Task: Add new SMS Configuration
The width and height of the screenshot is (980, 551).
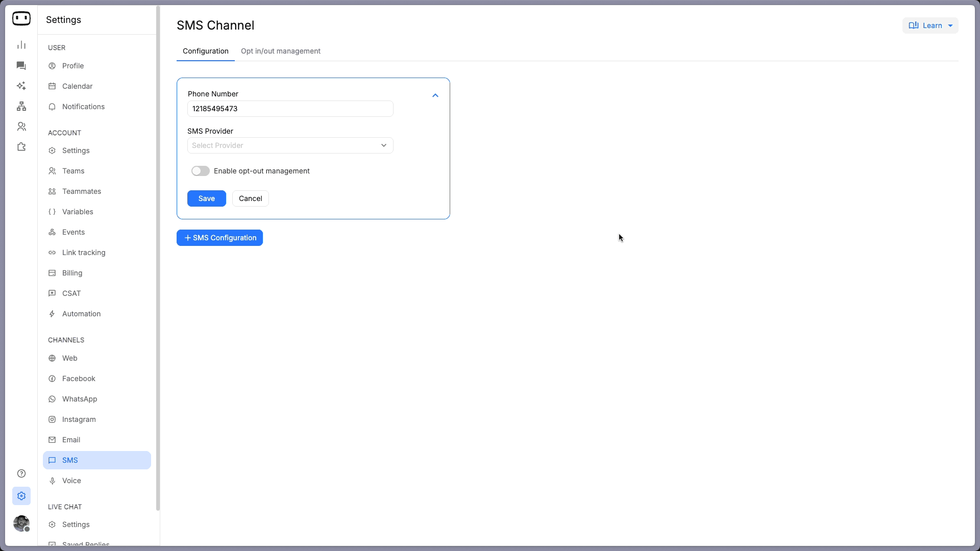Action: pyautogui.click(x=219, y=238)
